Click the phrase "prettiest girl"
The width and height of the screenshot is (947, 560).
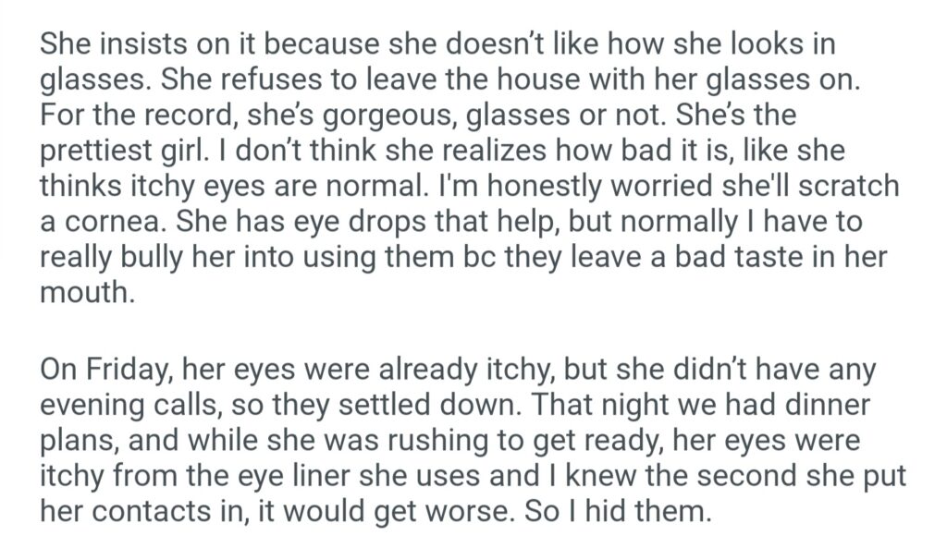145,151
